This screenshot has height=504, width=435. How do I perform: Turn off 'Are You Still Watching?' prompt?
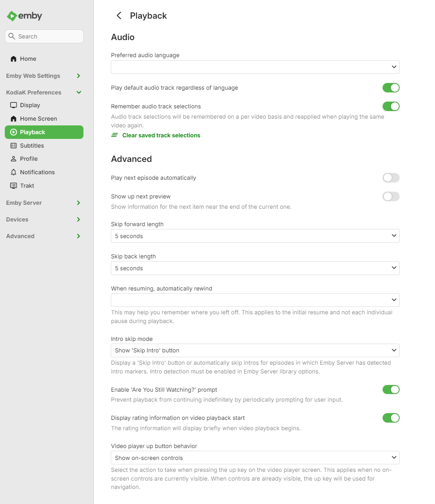tap(391, 390)
